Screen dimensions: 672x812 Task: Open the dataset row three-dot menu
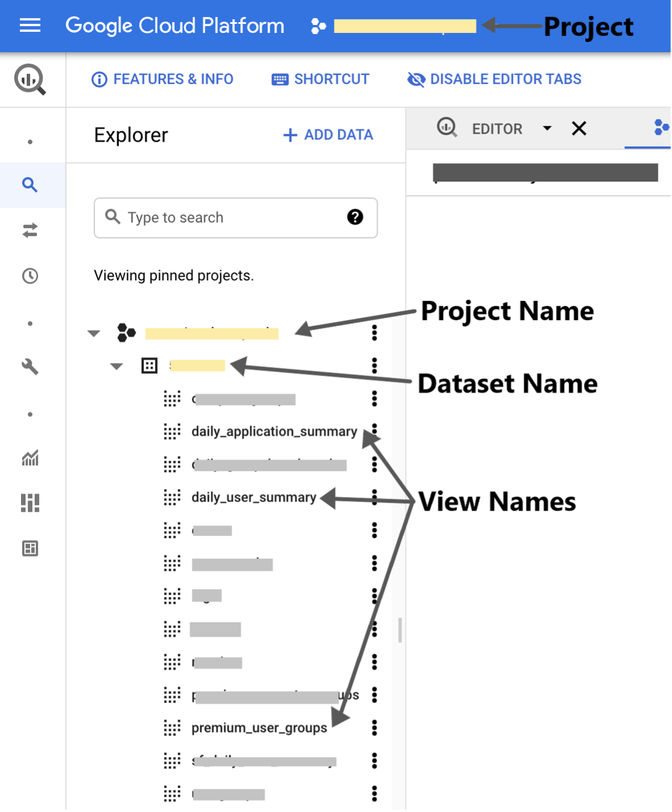tap(374, 366)
